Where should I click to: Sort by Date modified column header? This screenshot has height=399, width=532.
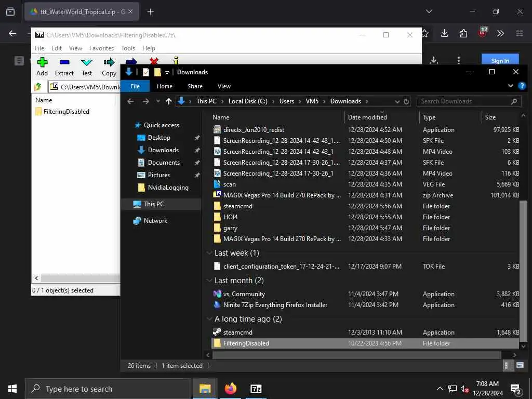pos(367,117)
